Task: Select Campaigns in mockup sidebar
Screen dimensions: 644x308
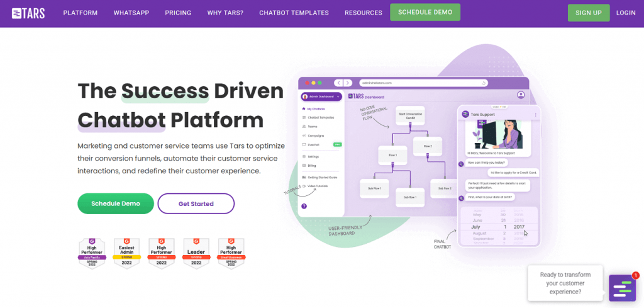Action: 313,135
